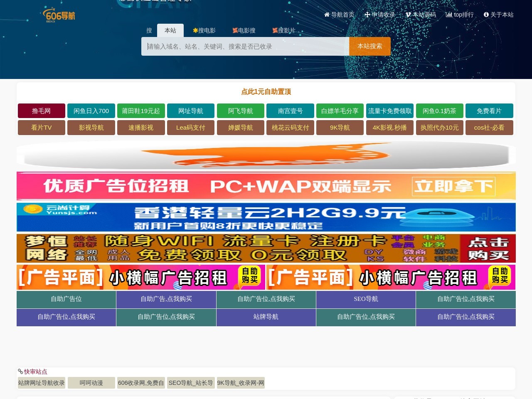Click the plus icon beside 申请收录

tap(367, 15)
